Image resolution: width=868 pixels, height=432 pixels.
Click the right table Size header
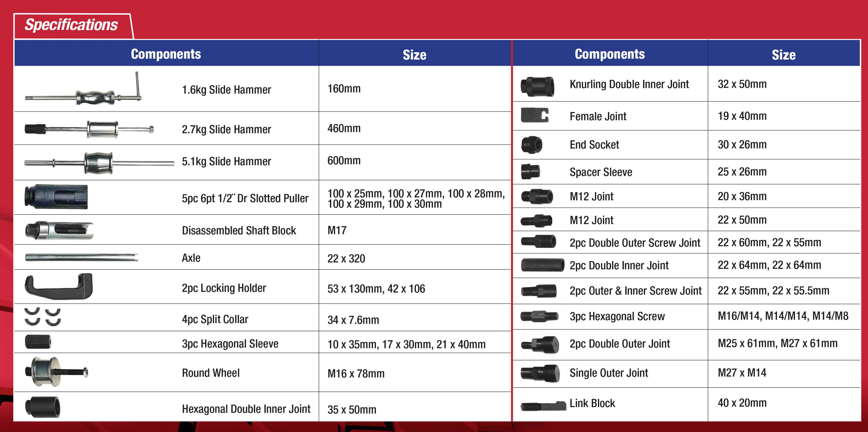tap(784, 55)
